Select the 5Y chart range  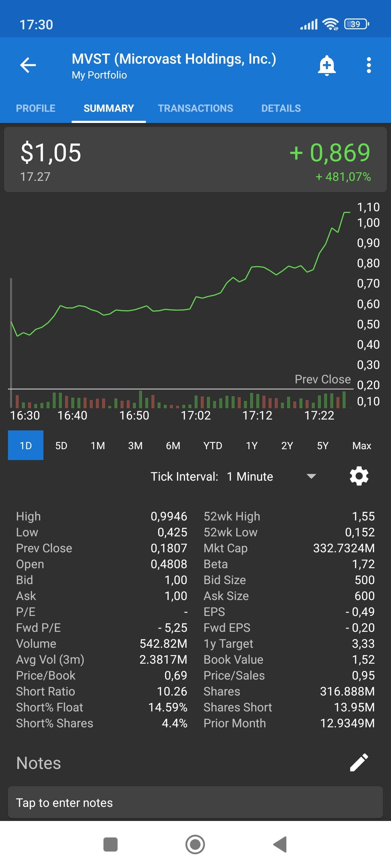[x=323, y=445]
